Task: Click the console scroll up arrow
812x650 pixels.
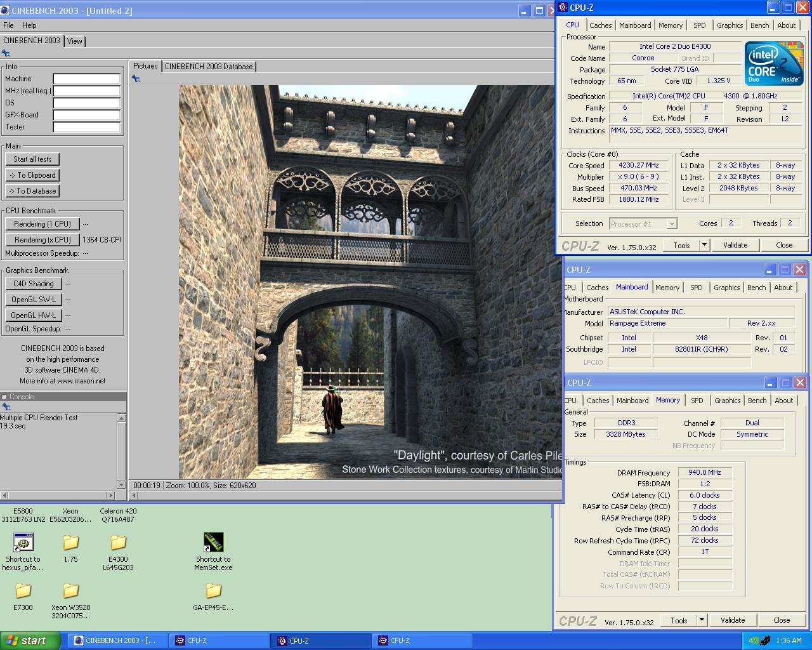Action: pos(121,418)
